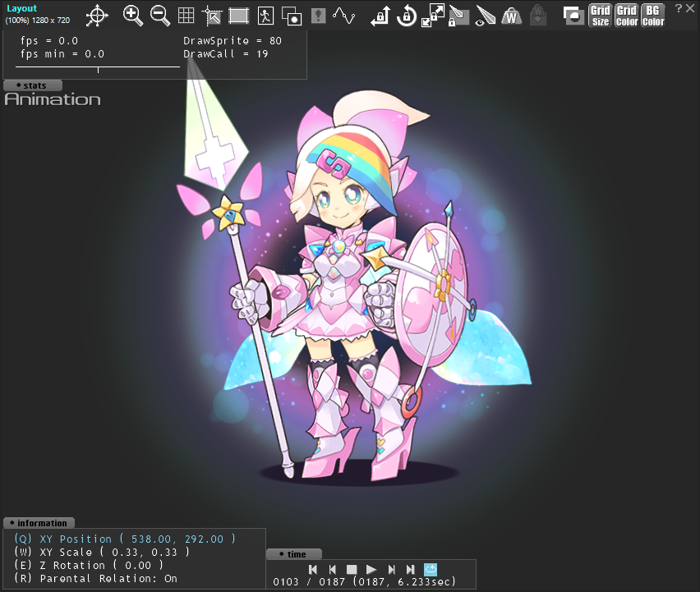The height and width of the screenshot is (592, 700).
Task: Click the weight W icon
Action: pyautogui.click(x=512, y=16)
